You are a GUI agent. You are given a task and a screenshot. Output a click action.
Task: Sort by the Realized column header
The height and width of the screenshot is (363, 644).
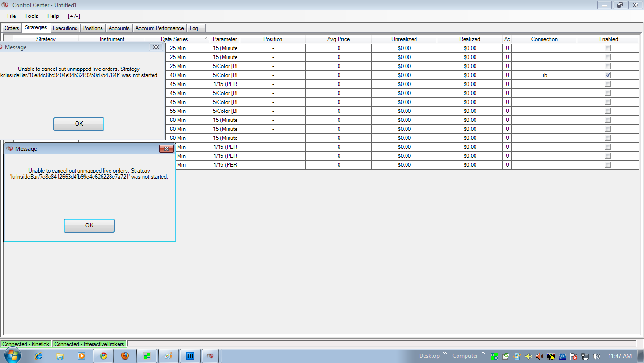[470, 39]
